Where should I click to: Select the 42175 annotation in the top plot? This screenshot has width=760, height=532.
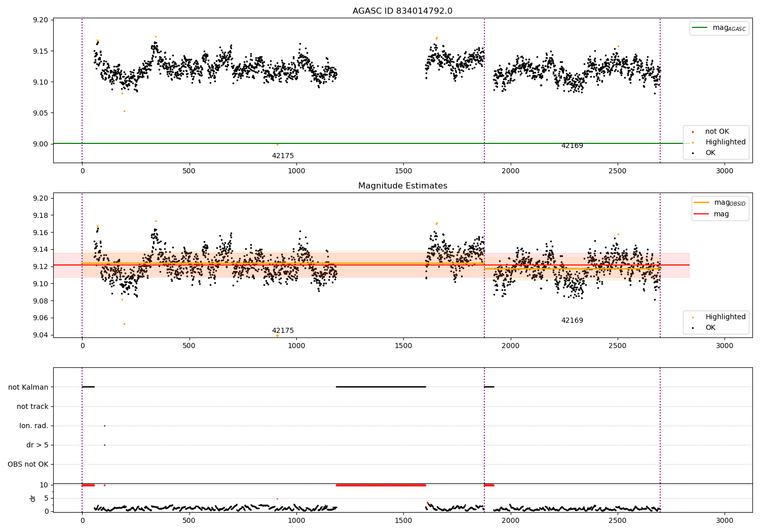pos(283,156)
